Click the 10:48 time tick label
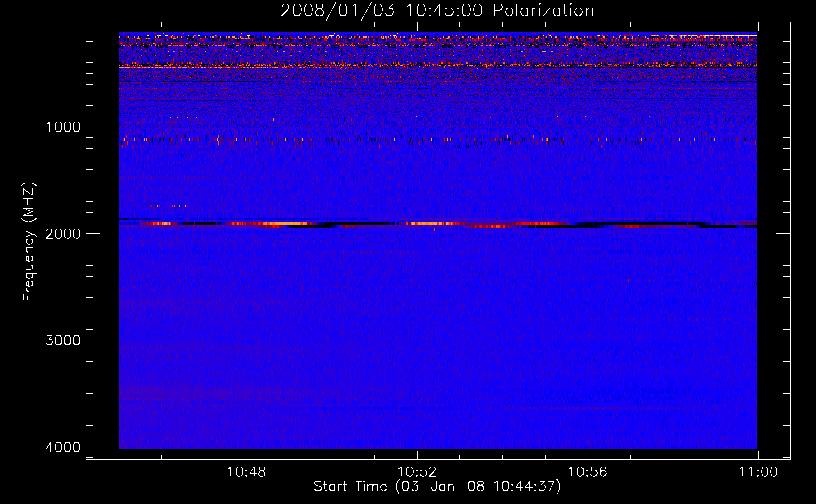The height and width of the screenshot is (504, 816). pos(247,472)
